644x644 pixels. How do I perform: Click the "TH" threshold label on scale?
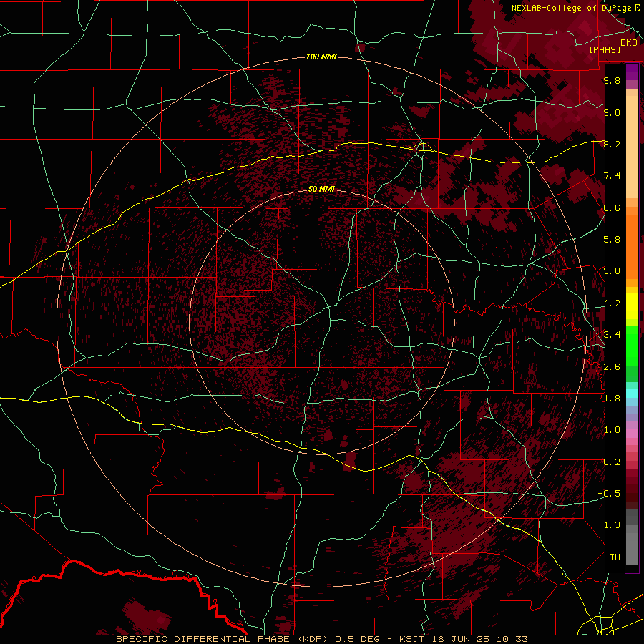tap(615, 557)
